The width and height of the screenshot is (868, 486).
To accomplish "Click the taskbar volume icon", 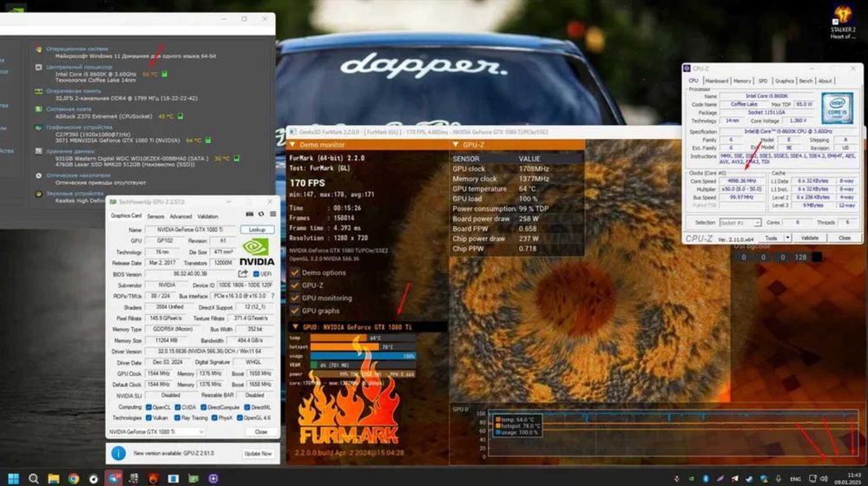I will [x=824, y=478].
